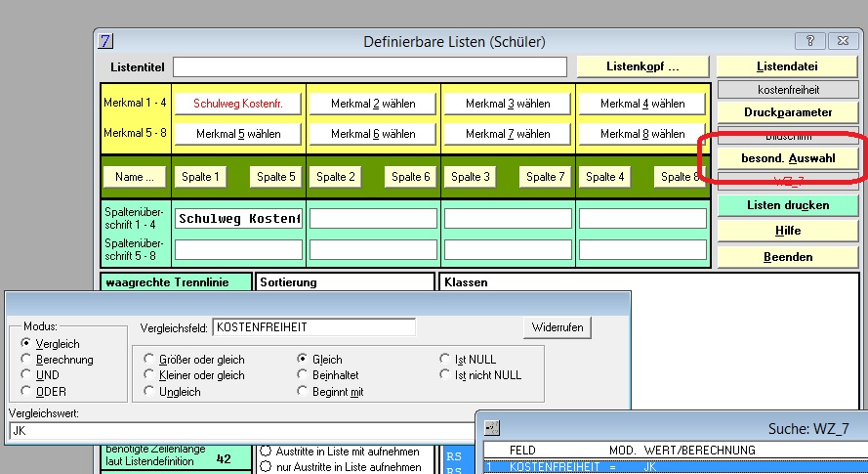Click the kostenfreiheit file name field
Screen dimensions: 868x474
pos(788,90)
